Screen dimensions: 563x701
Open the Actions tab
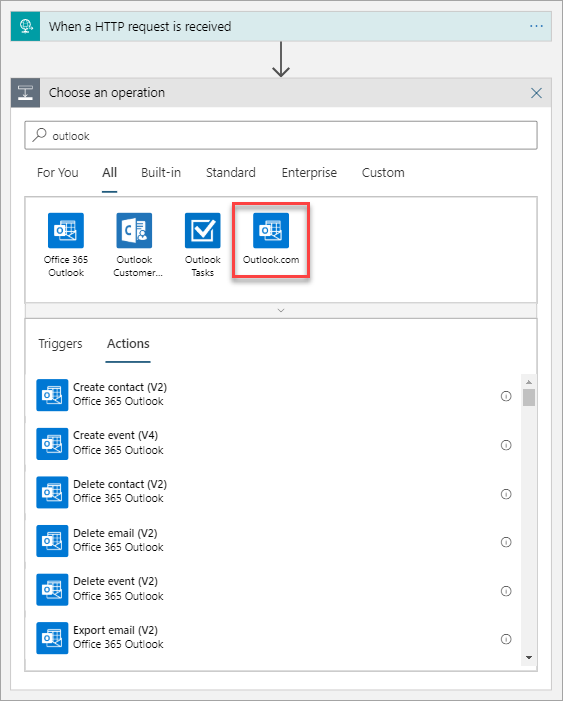click(128, 344)
